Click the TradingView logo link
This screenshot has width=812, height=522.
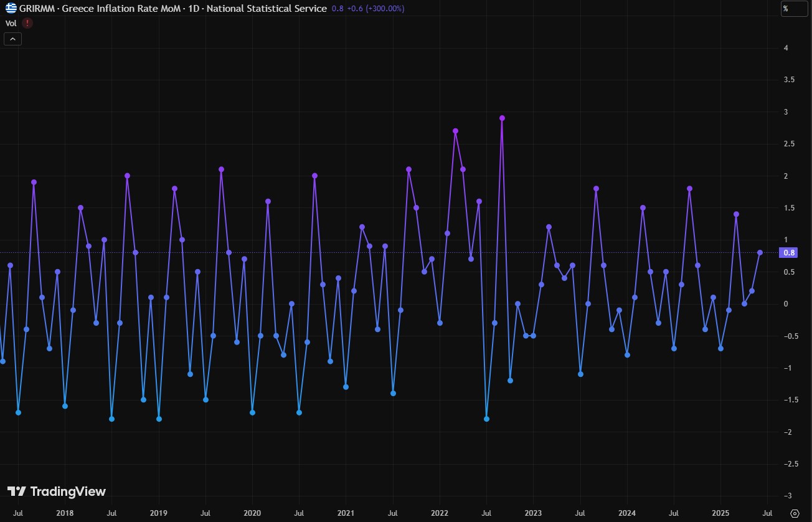click(57, 491)
